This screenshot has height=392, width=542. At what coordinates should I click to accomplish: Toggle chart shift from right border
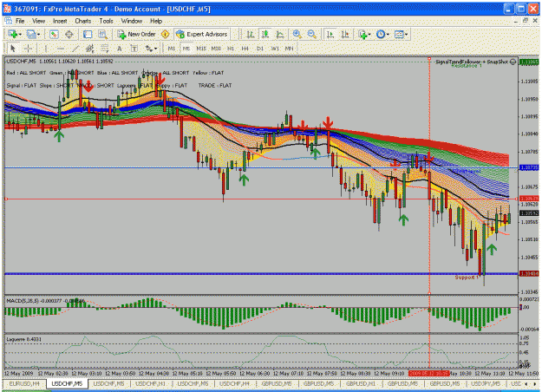(345, 34)
